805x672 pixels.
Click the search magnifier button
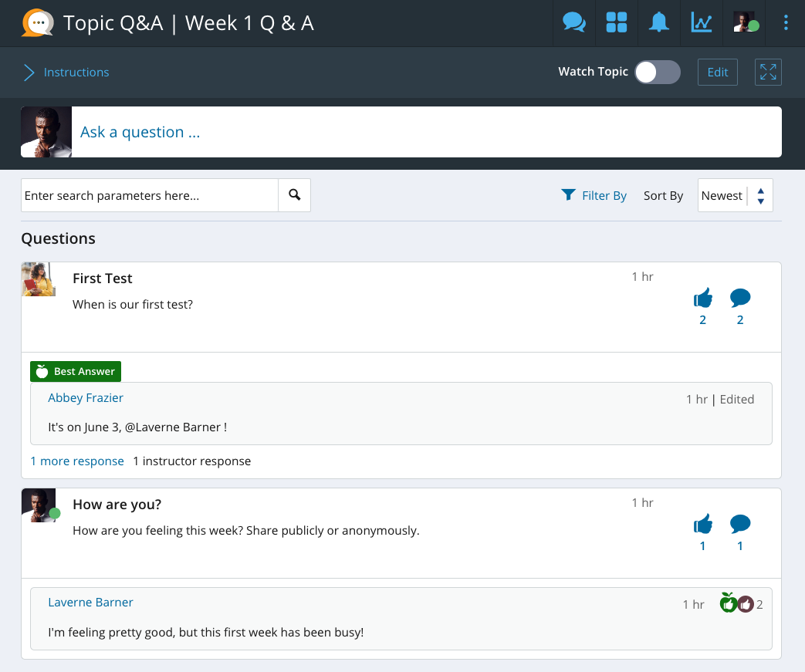tap(295, 195)
